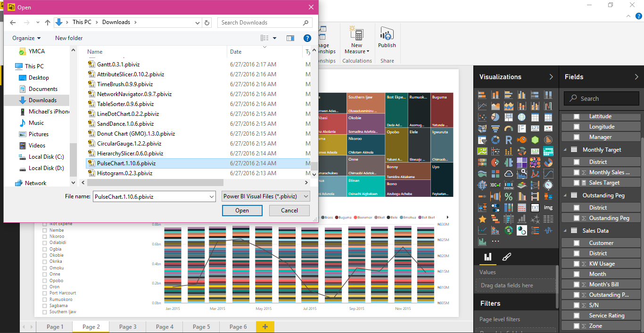Check the Lattitude field checkbox
Viewport: 644px width, 333px height.
(x=577, y=116)
